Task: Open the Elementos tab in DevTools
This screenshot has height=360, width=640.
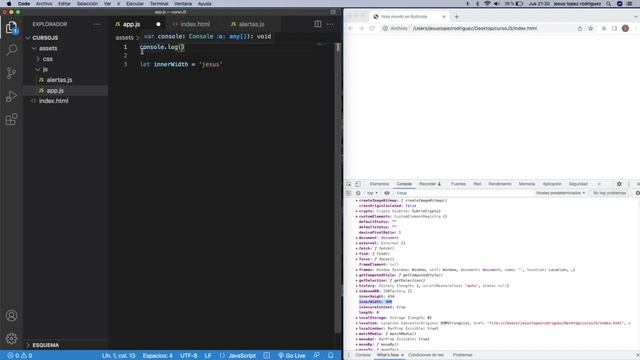Action: coord(379,184)
